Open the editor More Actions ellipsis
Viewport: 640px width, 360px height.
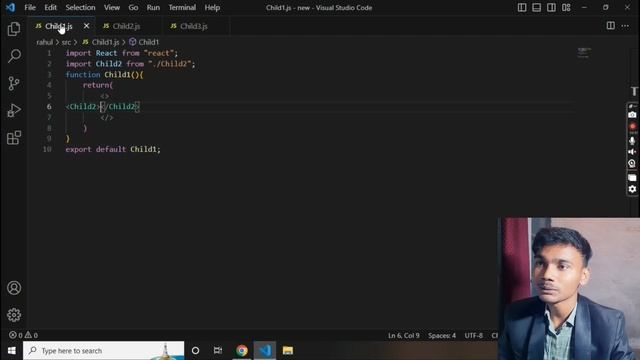click(625, 26)
